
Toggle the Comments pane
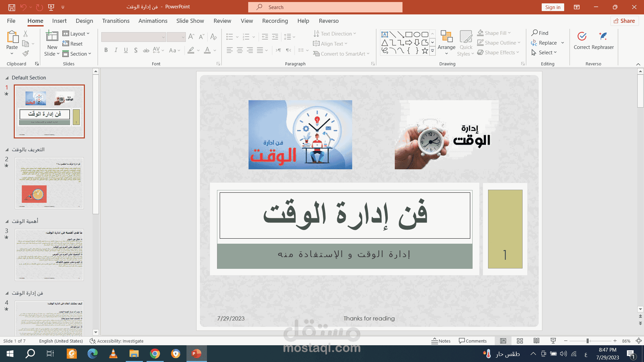pos(473,341)
